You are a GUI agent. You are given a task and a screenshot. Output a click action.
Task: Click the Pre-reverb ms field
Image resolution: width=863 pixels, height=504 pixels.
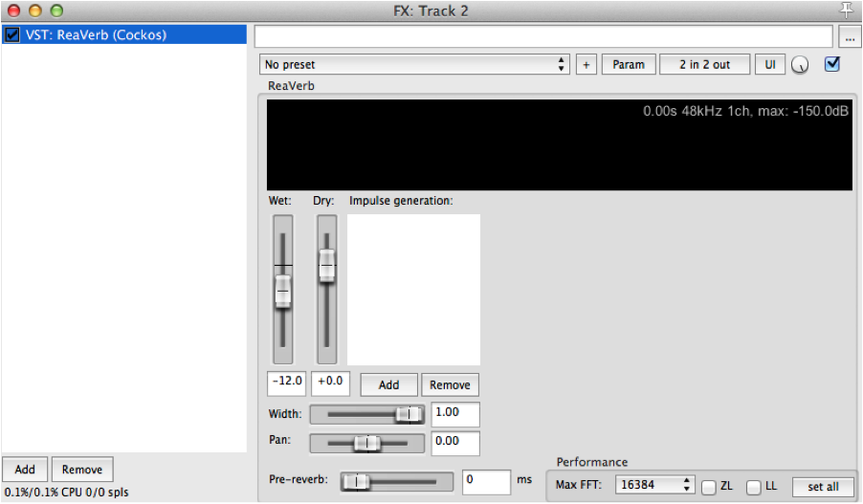(486, 482)
